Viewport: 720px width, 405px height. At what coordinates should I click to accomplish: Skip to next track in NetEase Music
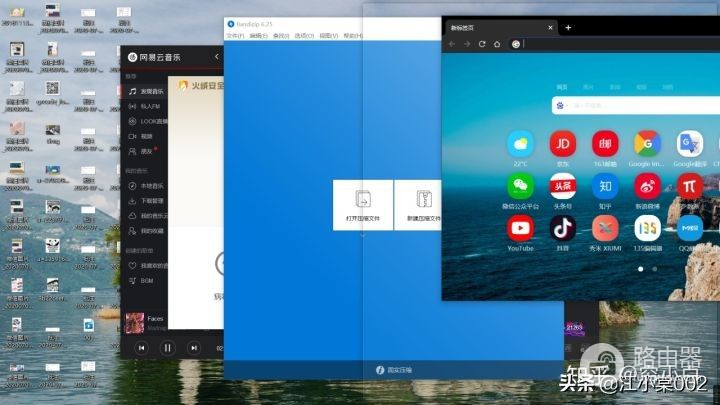[194, 348]
